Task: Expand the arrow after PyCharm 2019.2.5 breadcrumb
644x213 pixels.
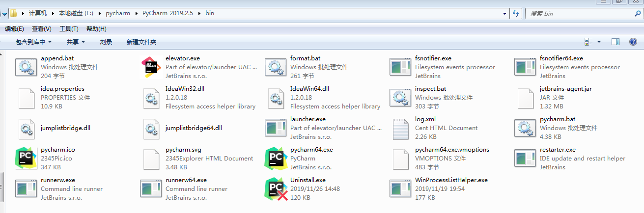Action: pyautogui.click(x=199, y=13)
